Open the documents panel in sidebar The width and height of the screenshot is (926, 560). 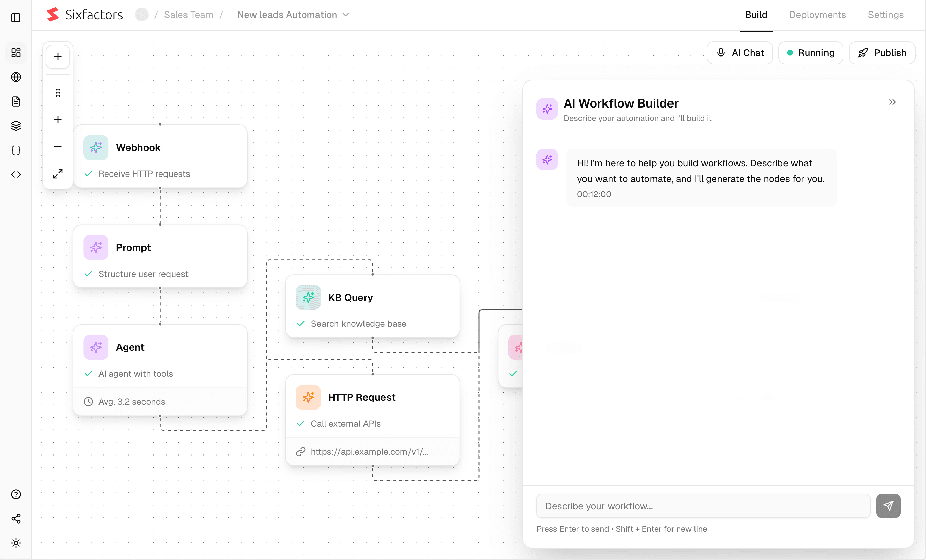pos(16,101)
